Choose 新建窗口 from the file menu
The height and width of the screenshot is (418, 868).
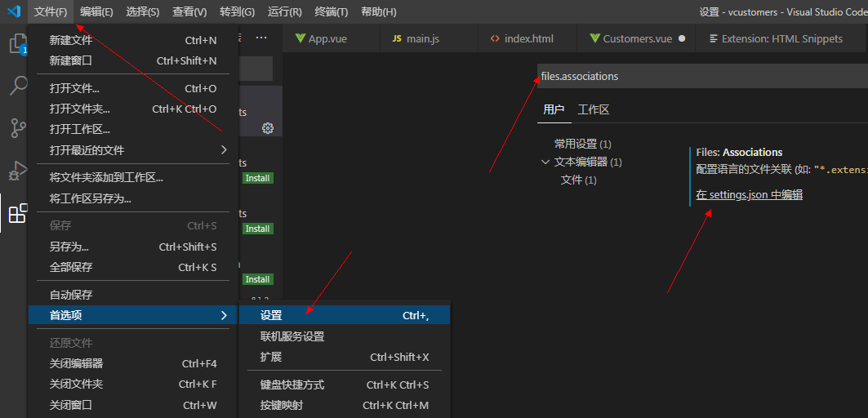pyautogui.click(x=133, y=61)
